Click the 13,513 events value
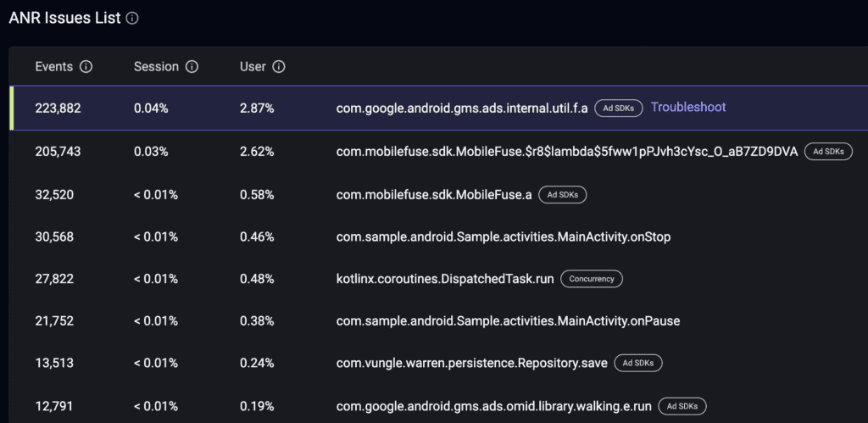This screenshot has height=423, width=868. pos(54,363)
